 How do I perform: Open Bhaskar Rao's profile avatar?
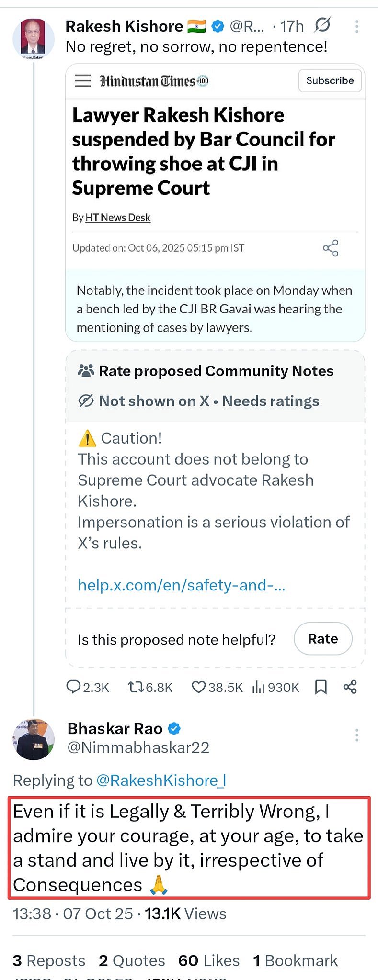pos(34,739)
